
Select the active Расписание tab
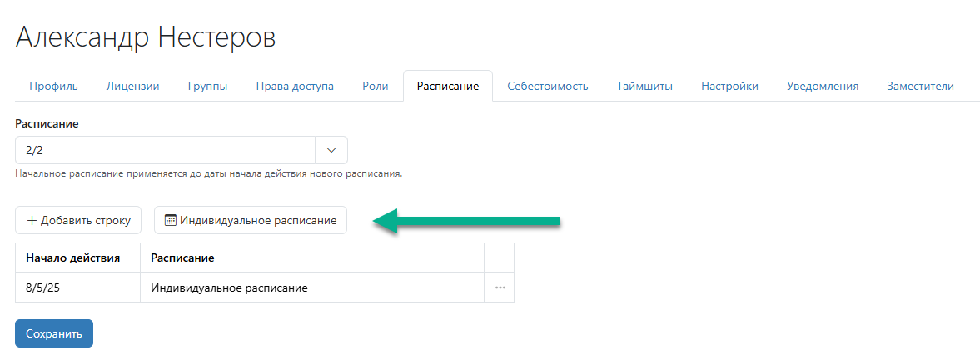[x=448, y=87]
